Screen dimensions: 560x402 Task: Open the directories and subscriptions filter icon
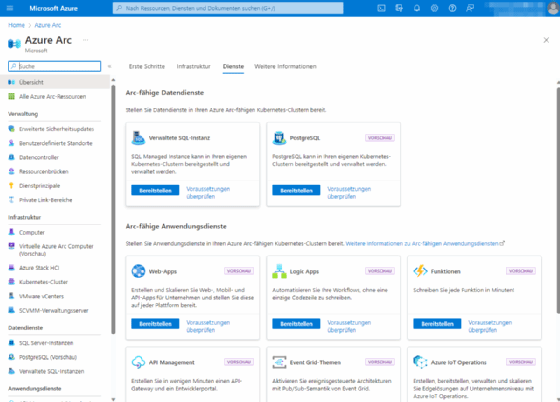pos(399,8)
